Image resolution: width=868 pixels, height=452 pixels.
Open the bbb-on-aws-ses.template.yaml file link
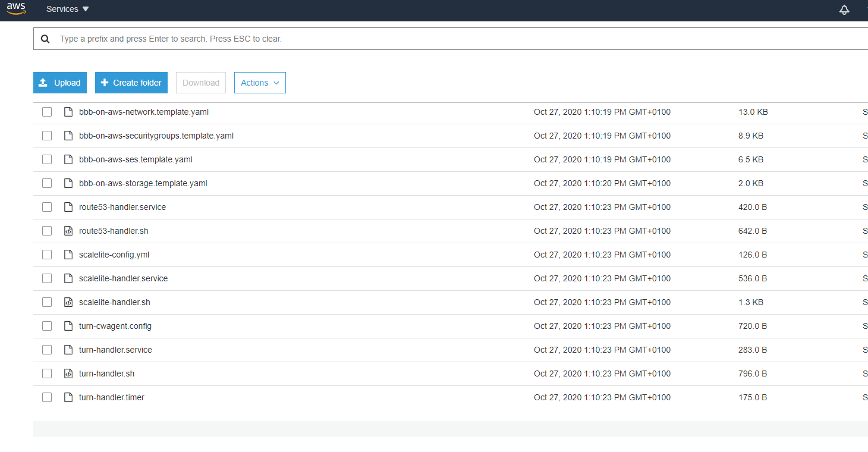coord(136,159)
